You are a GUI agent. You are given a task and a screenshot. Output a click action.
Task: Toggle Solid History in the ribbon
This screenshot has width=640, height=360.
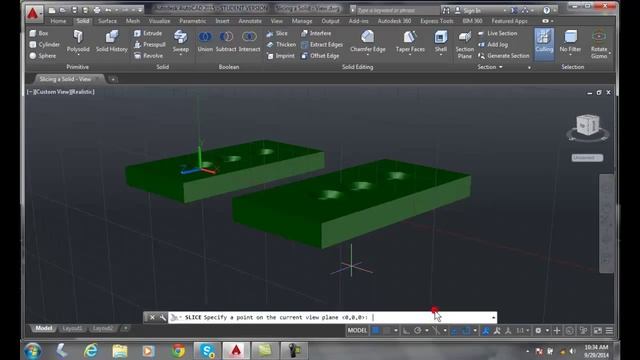pos(112,42)
